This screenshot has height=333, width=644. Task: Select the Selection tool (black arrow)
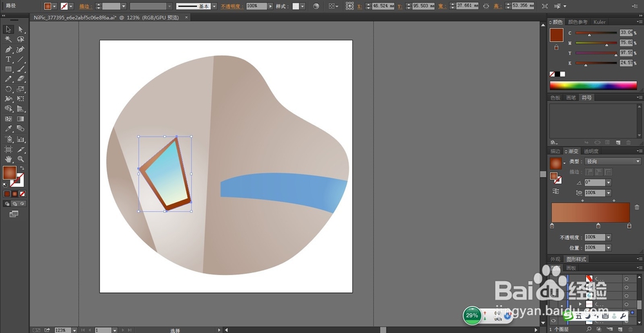click(x=8, y=30)
